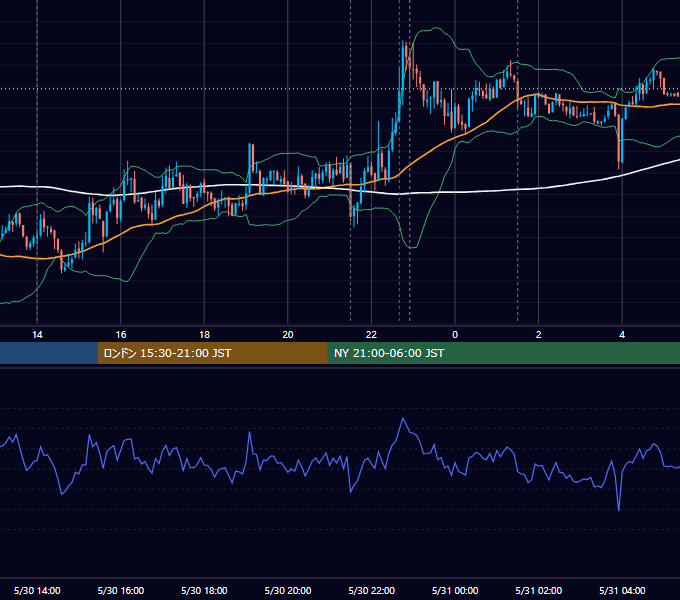This screenshot has height=600, width=680.
Task: Click the ロンドン 15:30-21:00 JST session bar
Action: tap(212, 353)
